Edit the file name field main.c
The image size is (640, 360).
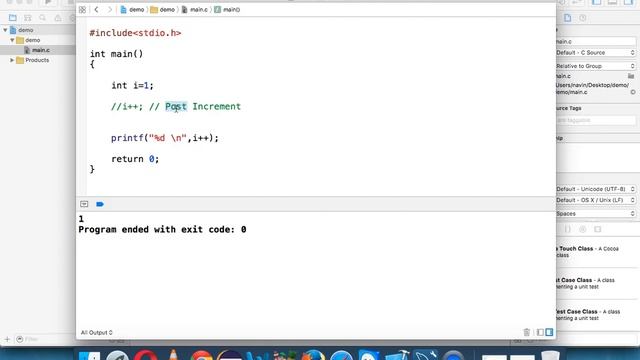pyautogui.click(x=596, y=42)
